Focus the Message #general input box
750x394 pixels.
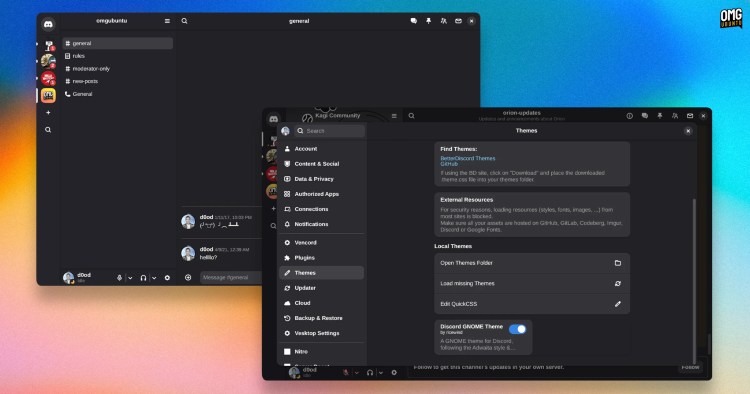(x=231, y=278)
